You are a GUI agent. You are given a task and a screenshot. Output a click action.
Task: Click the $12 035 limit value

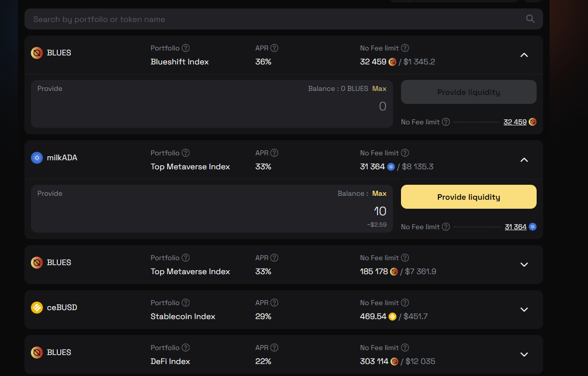(420, 362)
